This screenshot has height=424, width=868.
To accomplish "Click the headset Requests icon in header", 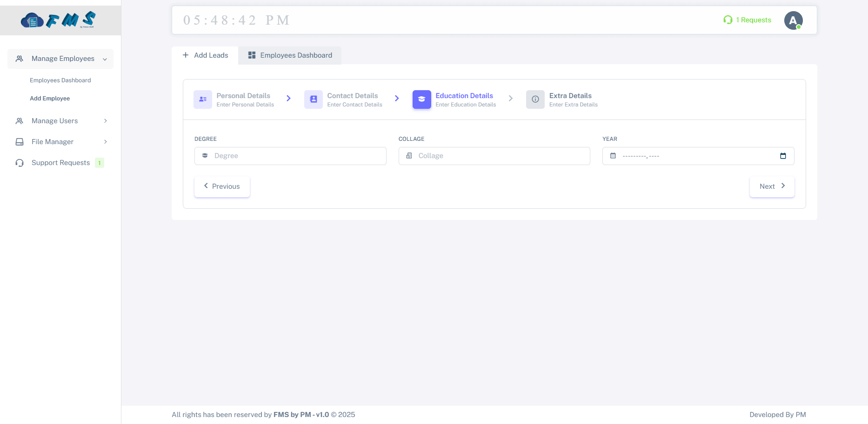I will click(728, 20).
